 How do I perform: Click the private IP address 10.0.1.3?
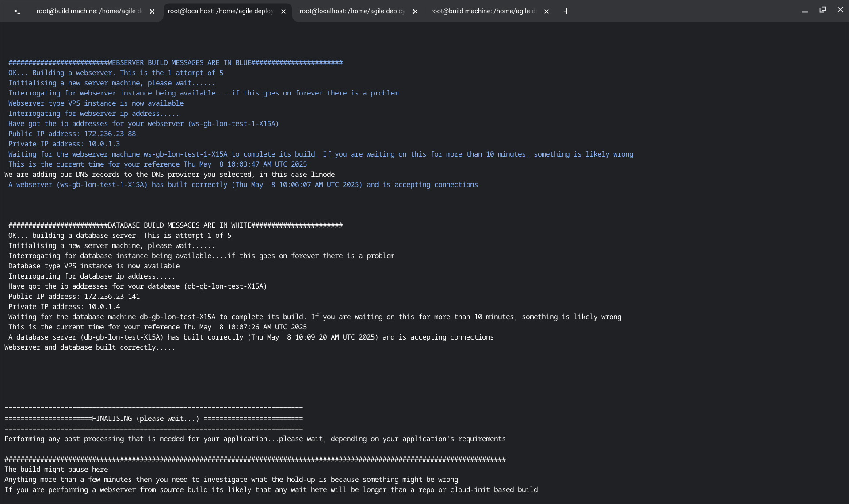104,144
